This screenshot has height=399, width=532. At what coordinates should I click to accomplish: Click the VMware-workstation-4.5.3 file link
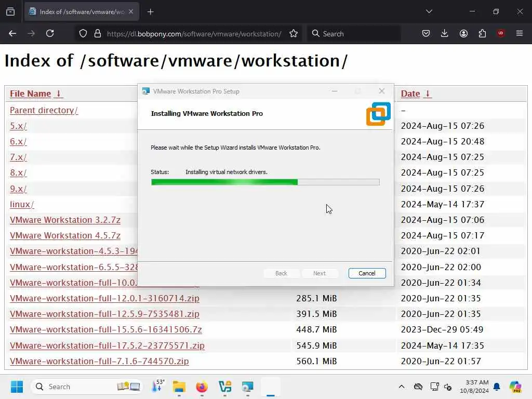(x=74, y=251)
